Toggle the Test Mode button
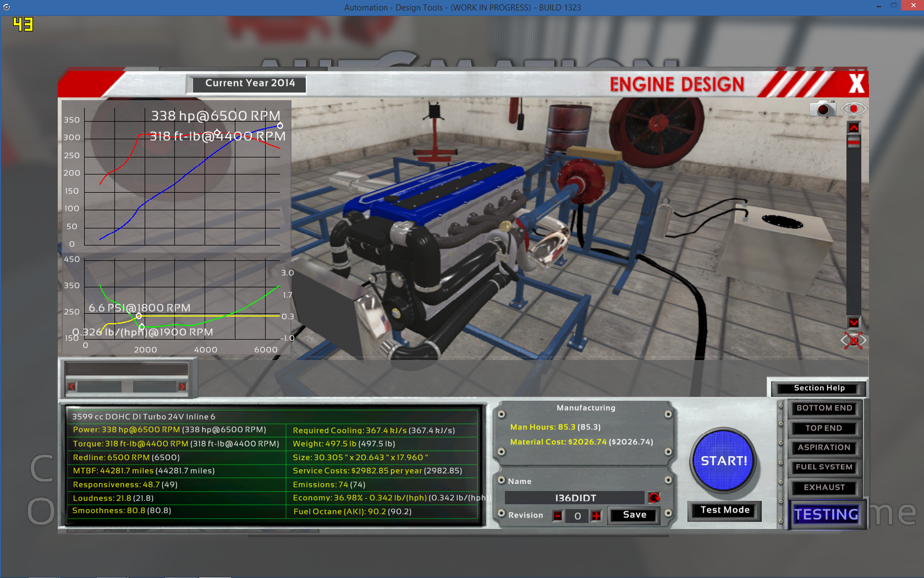 [x=724, y=510]
